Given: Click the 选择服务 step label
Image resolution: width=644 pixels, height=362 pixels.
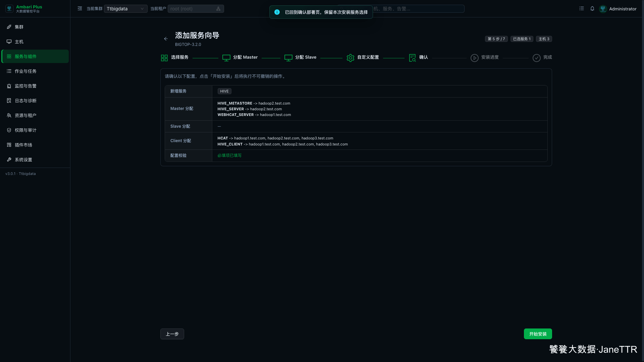Looking at the screenshot, I should [x=180, y=57].
